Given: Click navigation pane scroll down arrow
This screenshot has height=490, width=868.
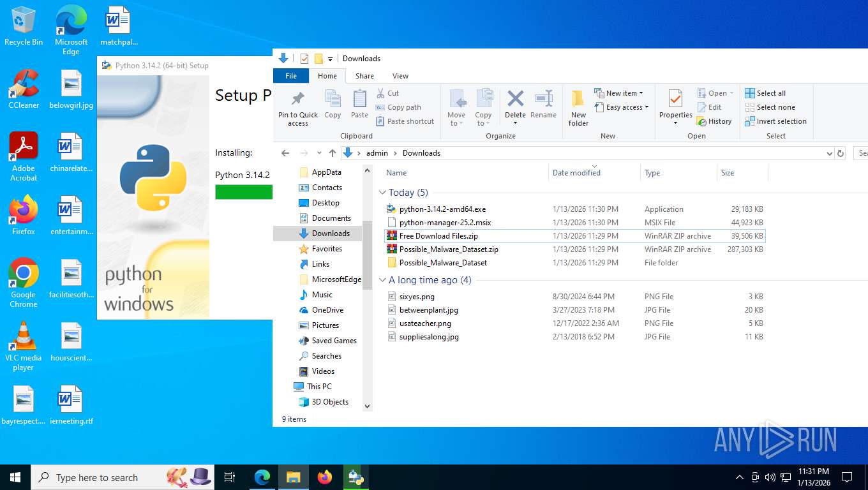Looking at the screenshot, I should (367, 406).
